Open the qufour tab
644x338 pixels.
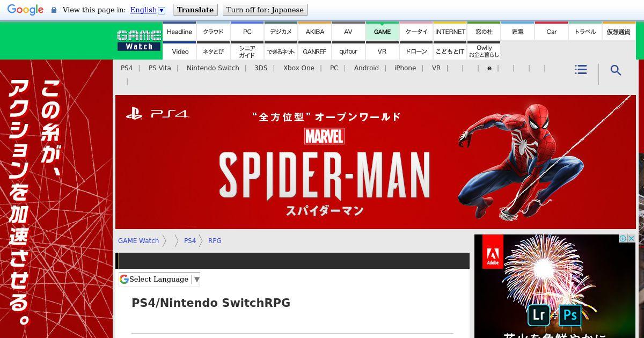click(348, 52)
